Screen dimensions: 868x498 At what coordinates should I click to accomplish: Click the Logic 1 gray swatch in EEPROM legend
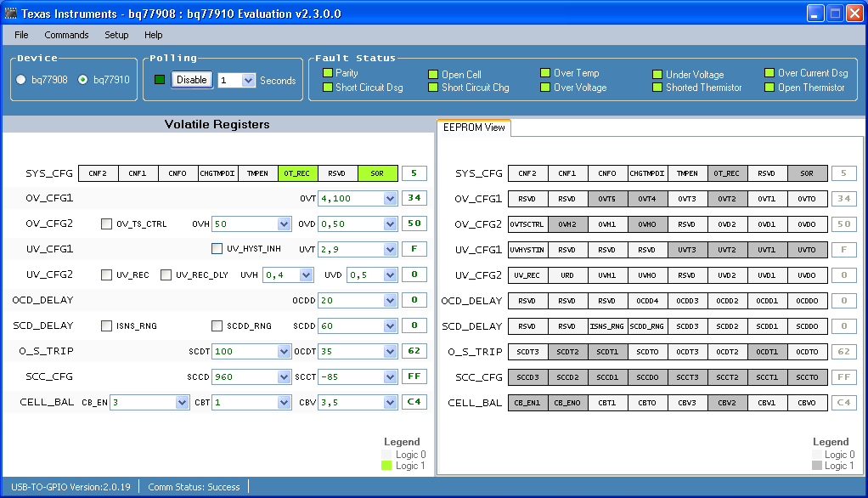click(816, 466)
